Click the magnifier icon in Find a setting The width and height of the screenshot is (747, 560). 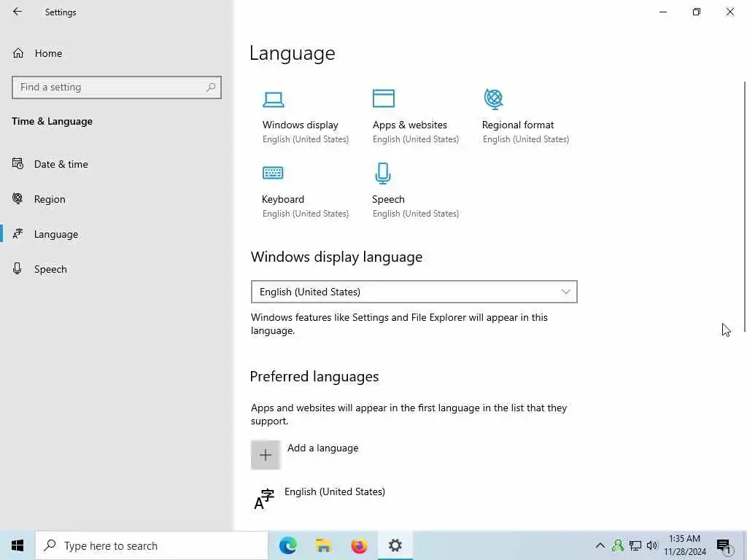[x=211, y=87]
